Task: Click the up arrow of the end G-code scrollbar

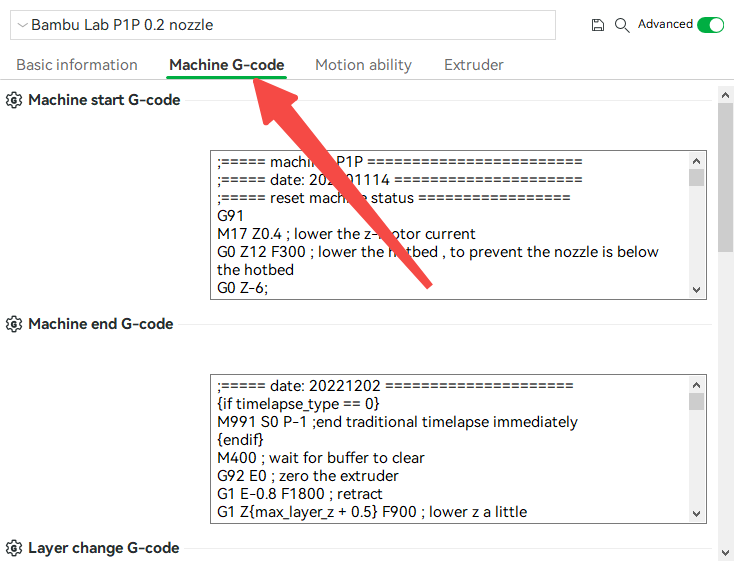Action: (x=696, y=385)
